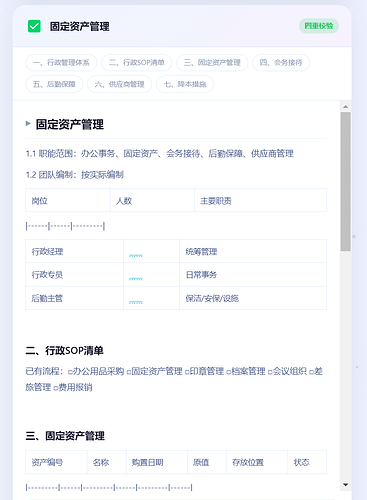This screenshot has height=500, width=367.
Task: Select 六、供应商管理 tag
Action: click(x=119, y=84)
